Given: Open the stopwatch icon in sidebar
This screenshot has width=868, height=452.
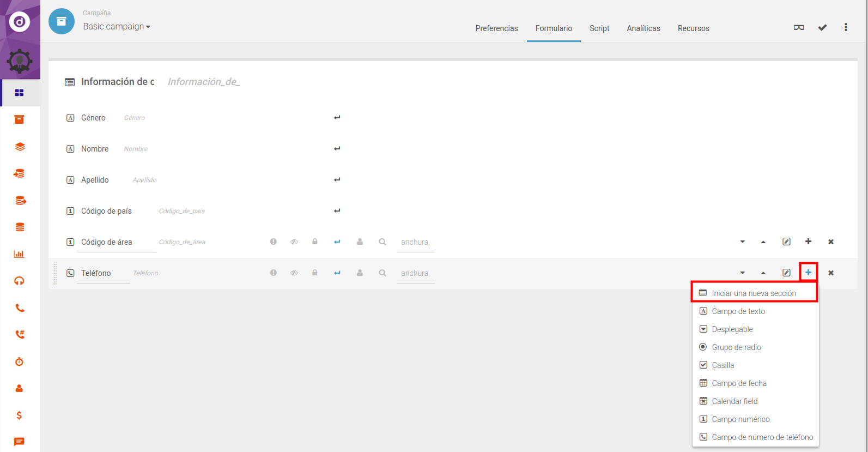Looking at the screenshot, I should coord(19,361).
